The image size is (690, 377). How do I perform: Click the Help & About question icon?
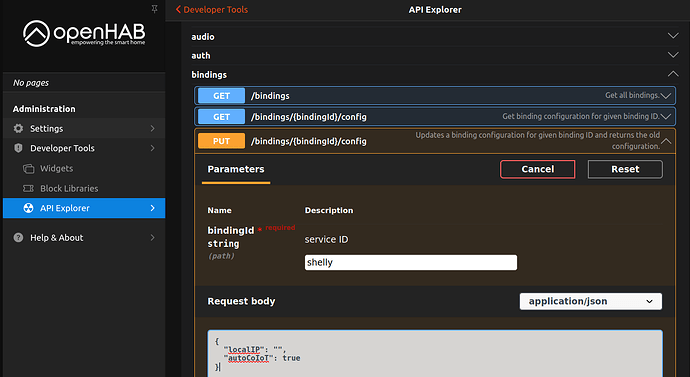(x=18, y=238)
